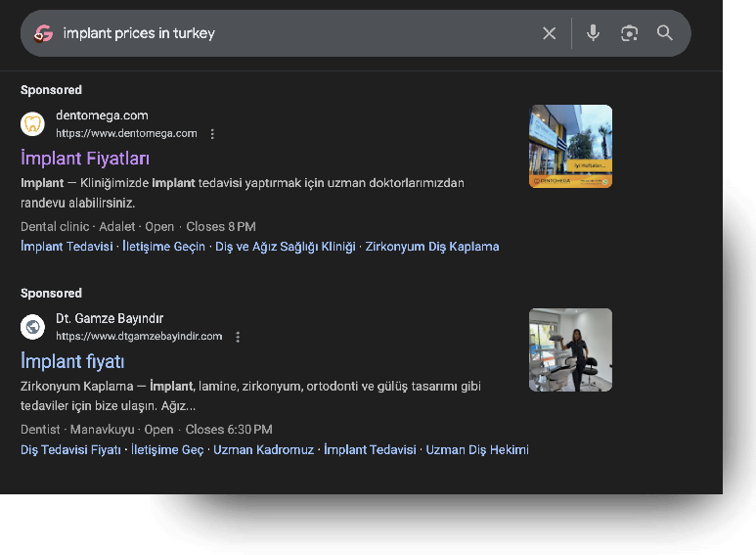Click the globe favicon for Dt. Gamze Bayındır
The image size is (756, 555).
33,327
